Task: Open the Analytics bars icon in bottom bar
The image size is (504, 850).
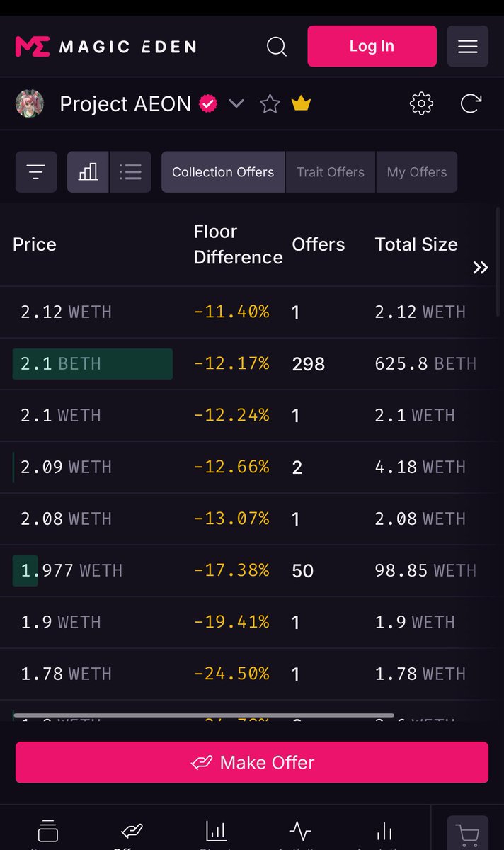Action: [x=384, y=830]
